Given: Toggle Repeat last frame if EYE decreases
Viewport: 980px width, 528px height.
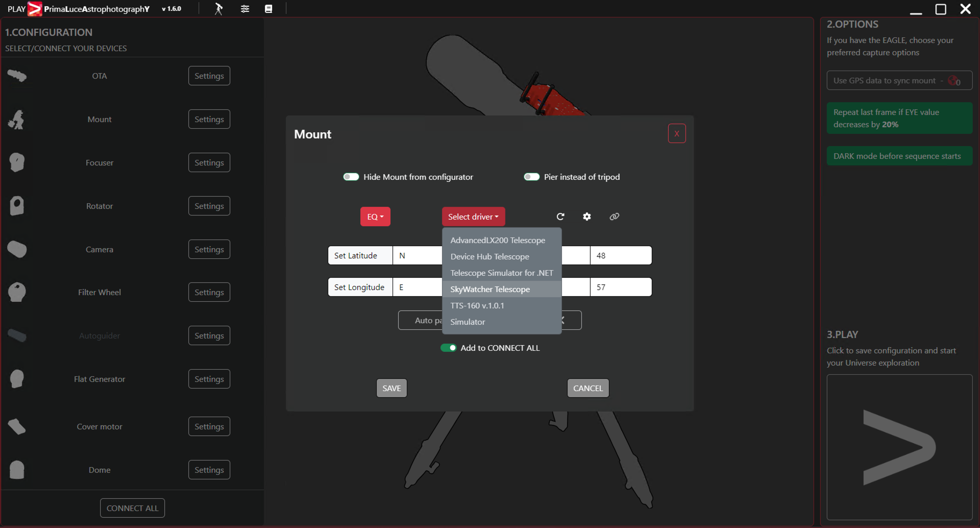Looking at the screenshot, I should click(x=899, y=118).
